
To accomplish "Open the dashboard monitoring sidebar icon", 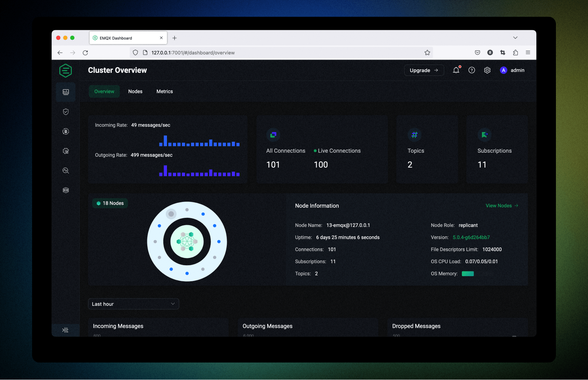I will [x=66, y=92].
